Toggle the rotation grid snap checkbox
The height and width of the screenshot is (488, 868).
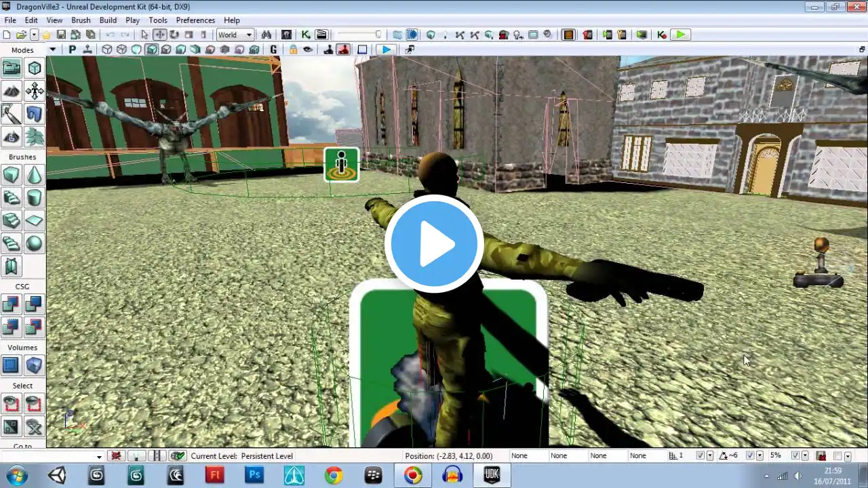coord(749,456)
